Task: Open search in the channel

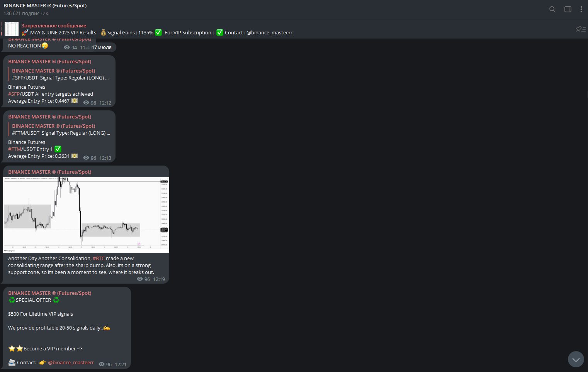Action: pyautogui.click(x=552, y=9)
